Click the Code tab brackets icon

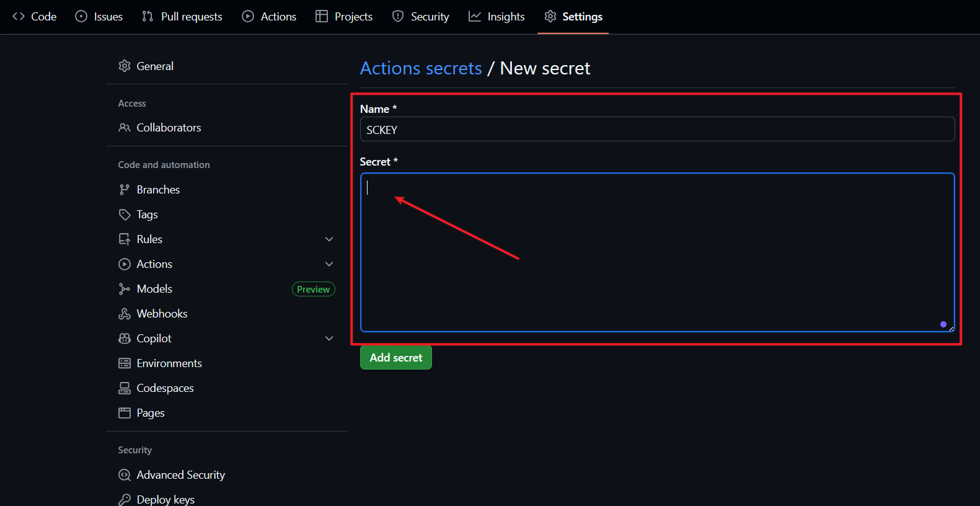tap(19, 16)
